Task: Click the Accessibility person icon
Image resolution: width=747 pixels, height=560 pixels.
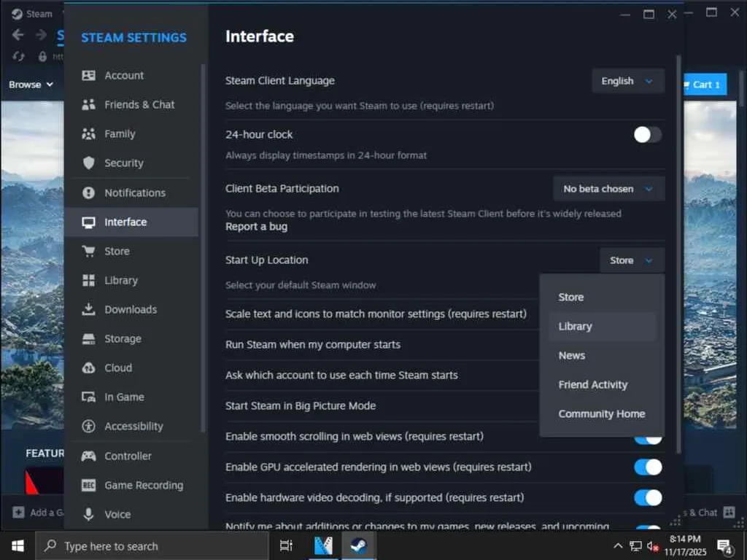Action: pos(88,426)
